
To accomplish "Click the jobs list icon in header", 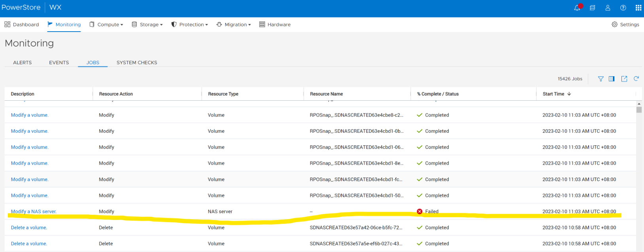I will tap(592, 8).
